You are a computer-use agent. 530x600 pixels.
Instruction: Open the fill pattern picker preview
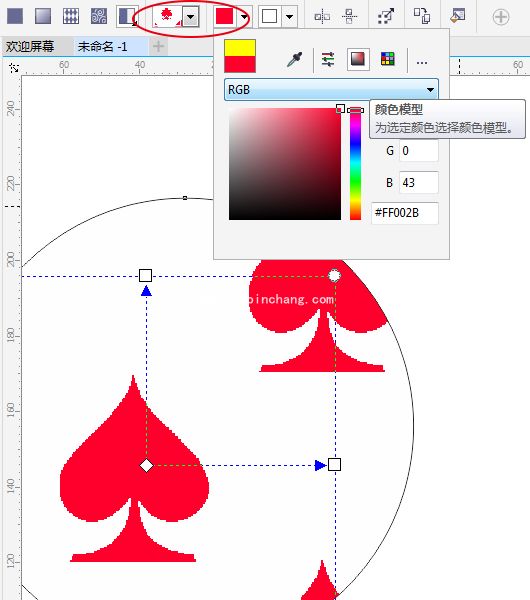coord(167,17)
